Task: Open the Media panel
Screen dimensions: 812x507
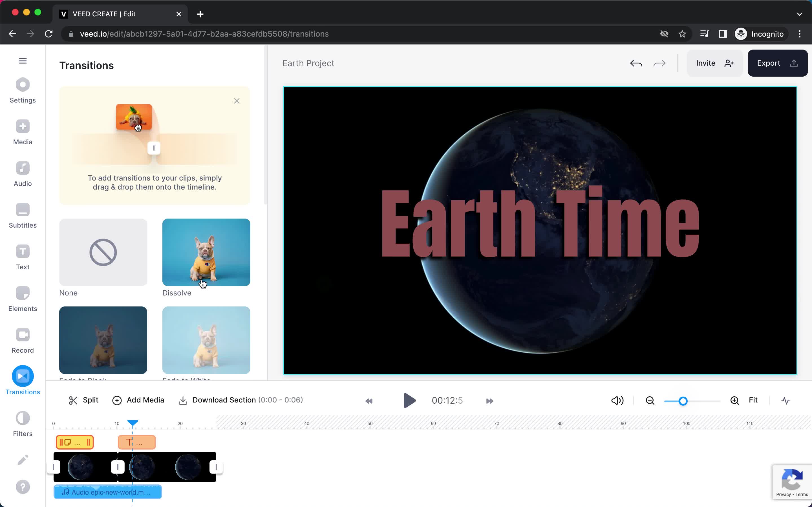Action: (23, 133)
